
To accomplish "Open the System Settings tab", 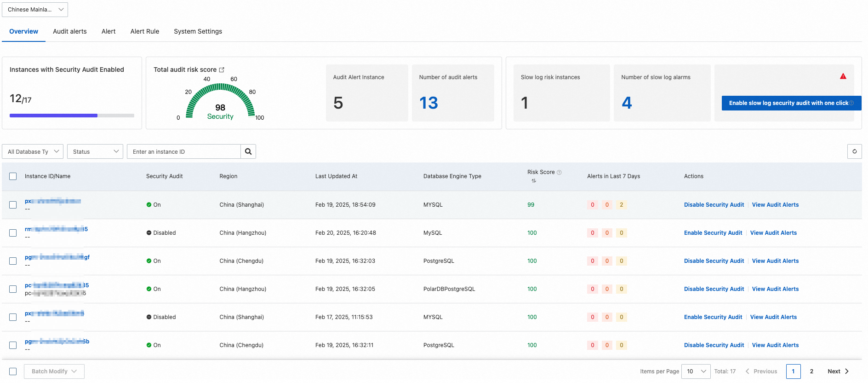I will tap(198, 31).
